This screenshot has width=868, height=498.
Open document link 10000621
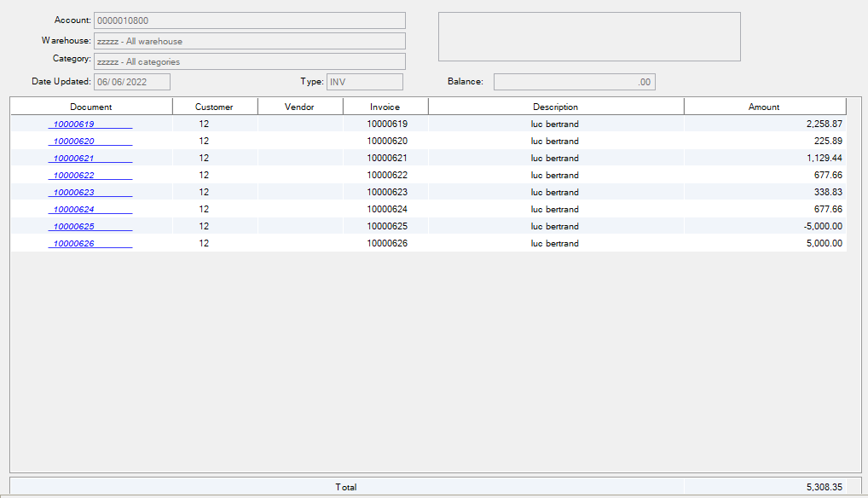point(74,159)
